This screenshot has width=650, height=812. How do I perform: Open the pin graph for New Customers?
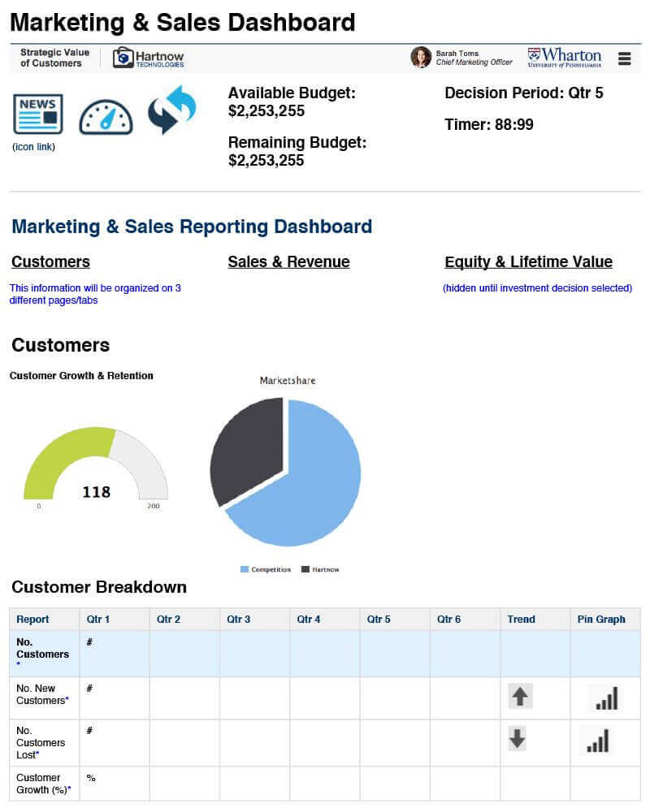[605, 698]
